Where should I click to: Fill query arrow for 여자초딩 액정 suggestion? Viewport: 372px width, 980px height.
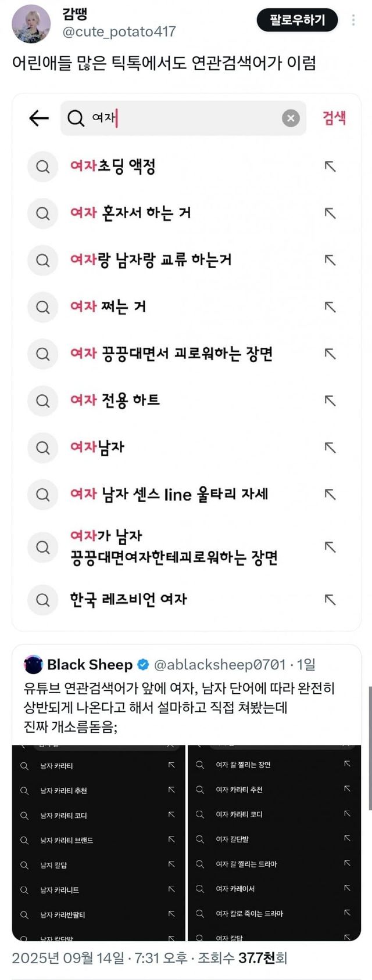coord(330,167)
